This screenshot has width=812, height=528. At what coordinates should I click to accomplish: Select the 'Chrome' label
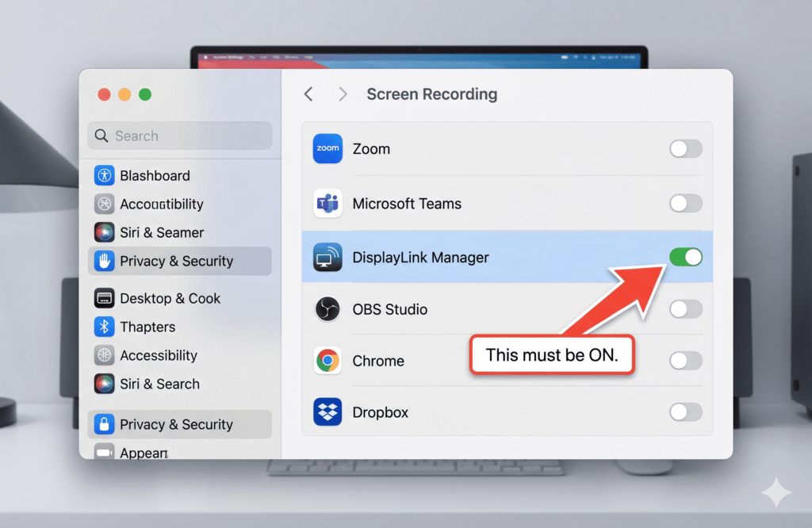coord(378,361)
